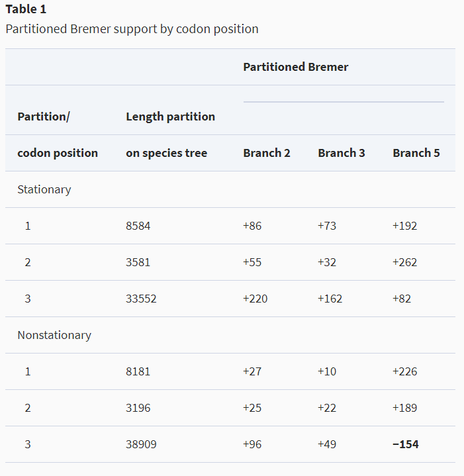
Task: Click the bold −154 value
Action: [406, 444]
